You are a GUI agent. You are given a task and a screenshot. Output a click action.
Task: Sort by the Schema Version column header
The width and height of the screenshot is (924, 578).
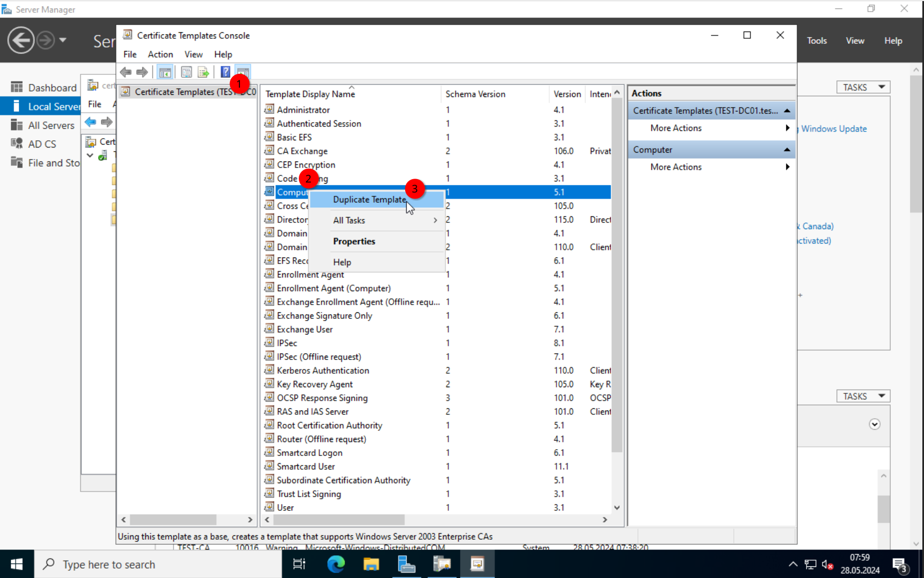point(495,94)
